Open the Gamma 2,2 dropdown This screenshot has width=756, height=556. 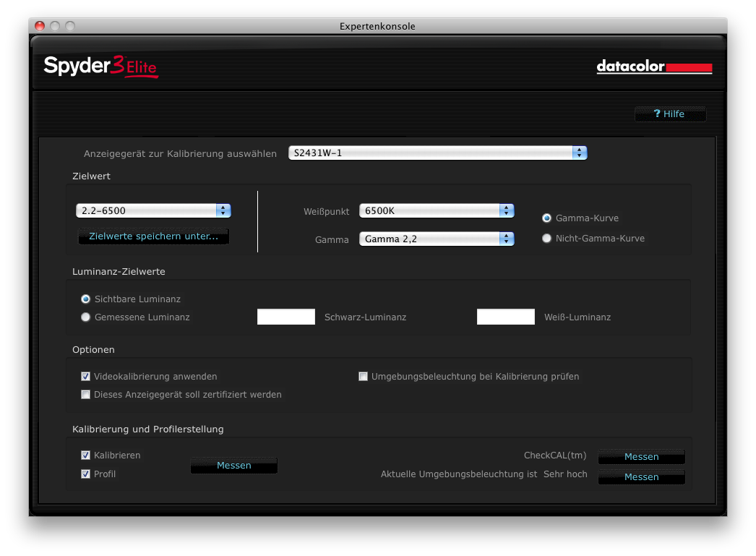(x=437, y=239)
